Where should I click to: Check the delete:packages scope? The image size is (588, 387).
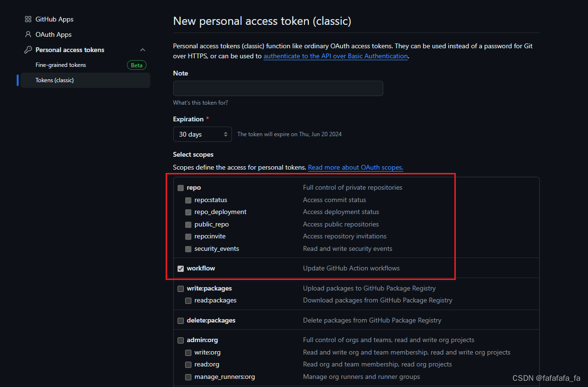tap(180, 320)
